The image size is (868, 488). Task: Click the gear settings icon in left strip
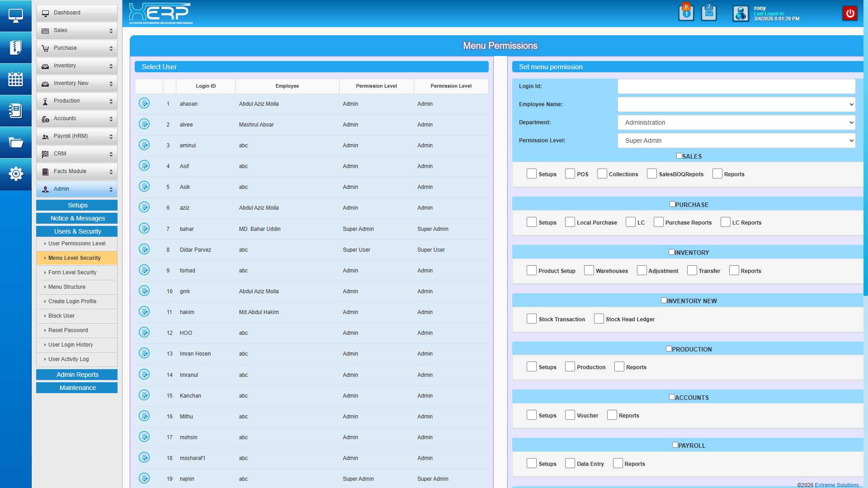(x=16, y=174)
